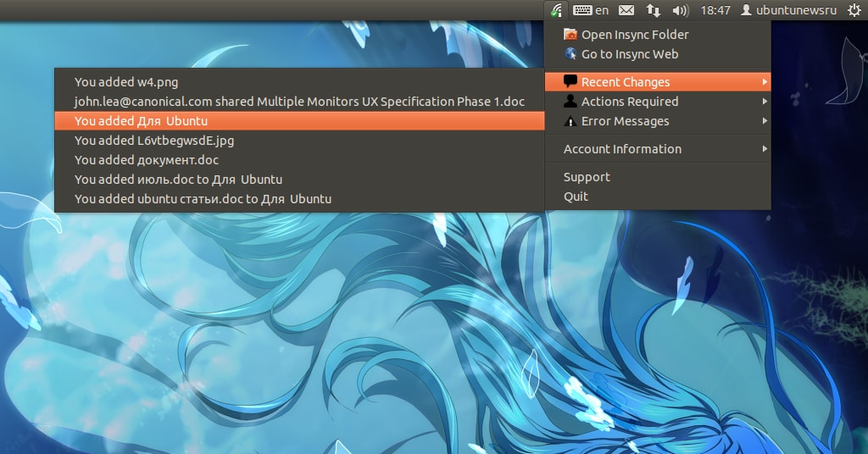
Task: Open the sound volume indicator
Action: click(x=681, y=10)
